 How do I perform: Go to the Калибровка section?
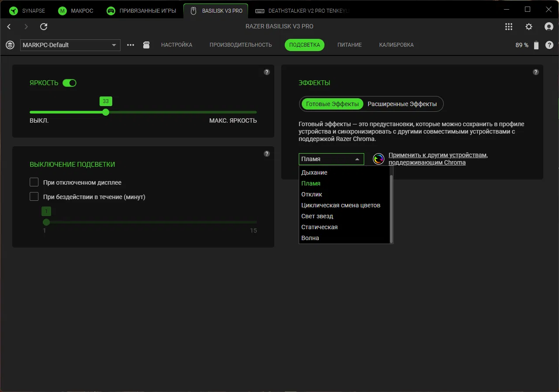tap(397, 45)
